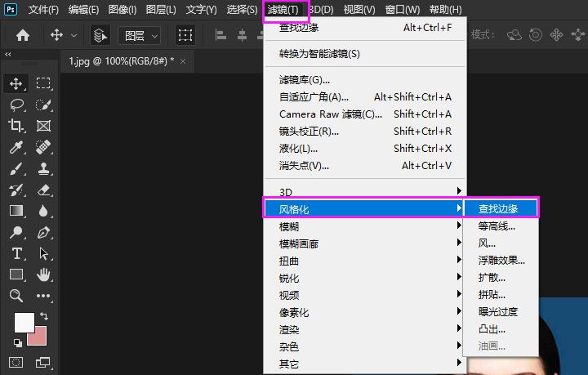Choose 浮雕效果... emboss filter

pyautogui.click(x=501, y=261)
